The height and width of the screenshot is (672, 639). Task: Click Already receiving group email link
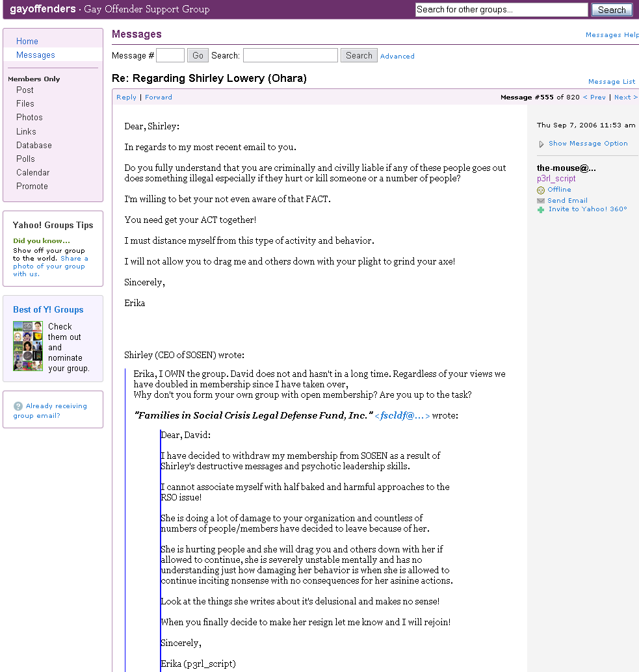[x=50, y=411]
